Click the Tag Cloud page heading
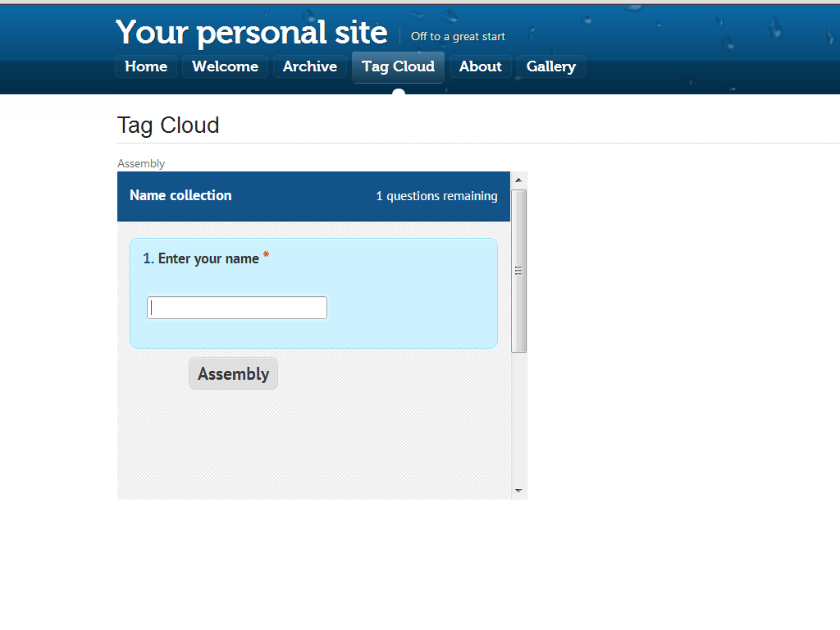 pos(168,126)
